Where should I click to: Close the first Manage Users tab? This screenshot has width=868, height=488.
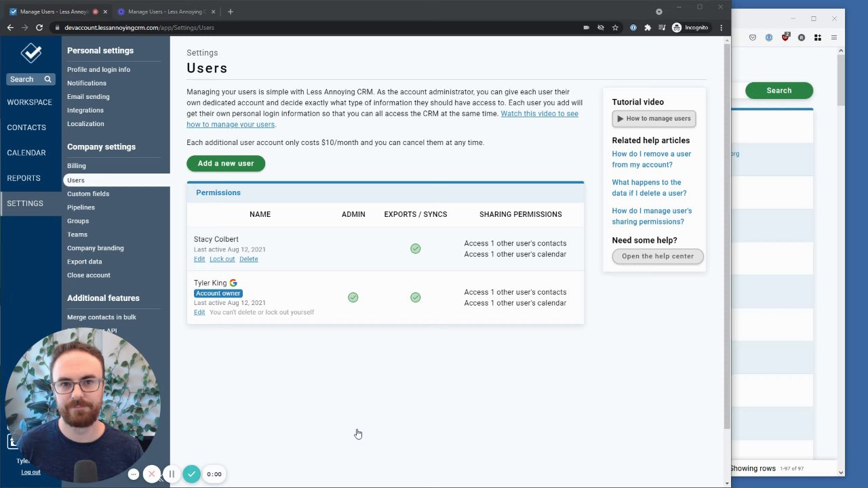[105, 12]
